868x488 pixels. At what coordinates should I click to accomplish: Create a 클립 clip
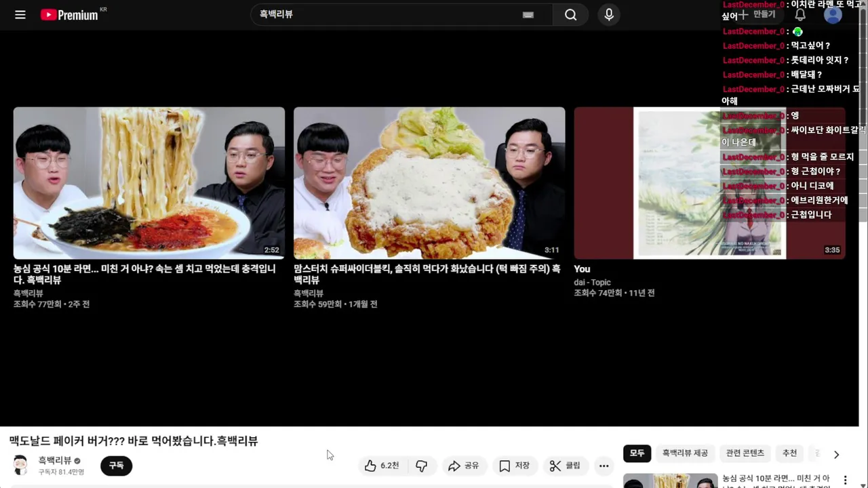click(x=566, y=466)
